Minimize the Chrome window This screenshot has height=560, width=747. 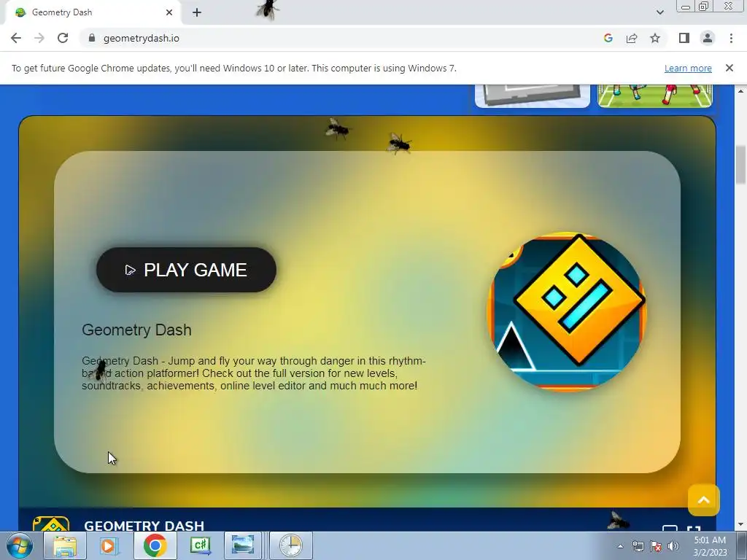click(686, 7)
